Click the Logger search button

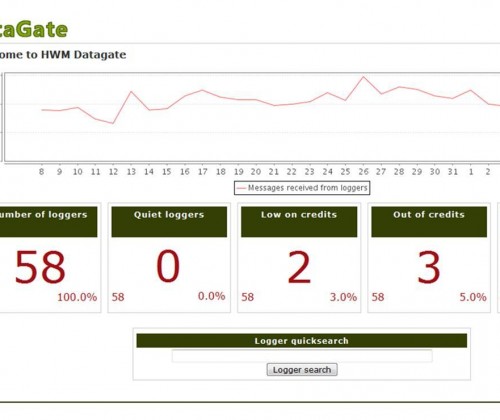(302, 370)
